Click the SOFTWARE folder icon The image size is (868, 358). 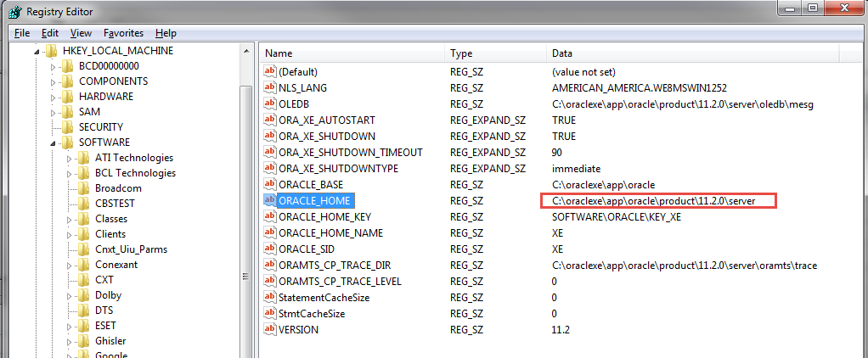68,143
